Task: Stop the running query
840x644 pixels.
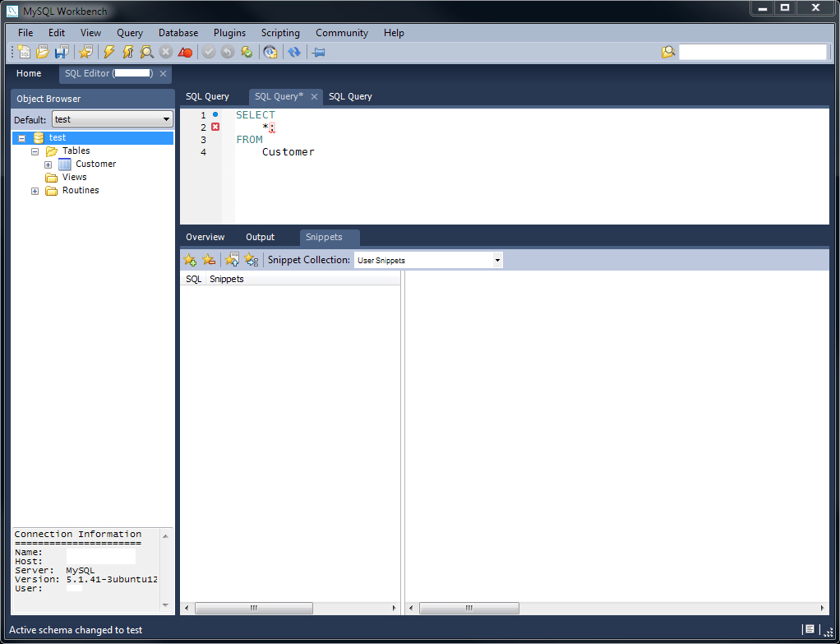Action: (166, 52)
